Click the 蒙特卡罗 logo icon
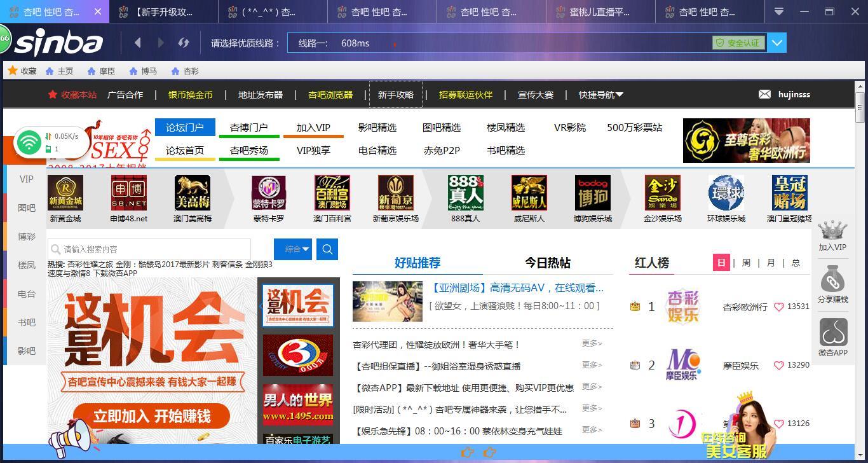Screen dimensions: 868x463 pos(269,193)
